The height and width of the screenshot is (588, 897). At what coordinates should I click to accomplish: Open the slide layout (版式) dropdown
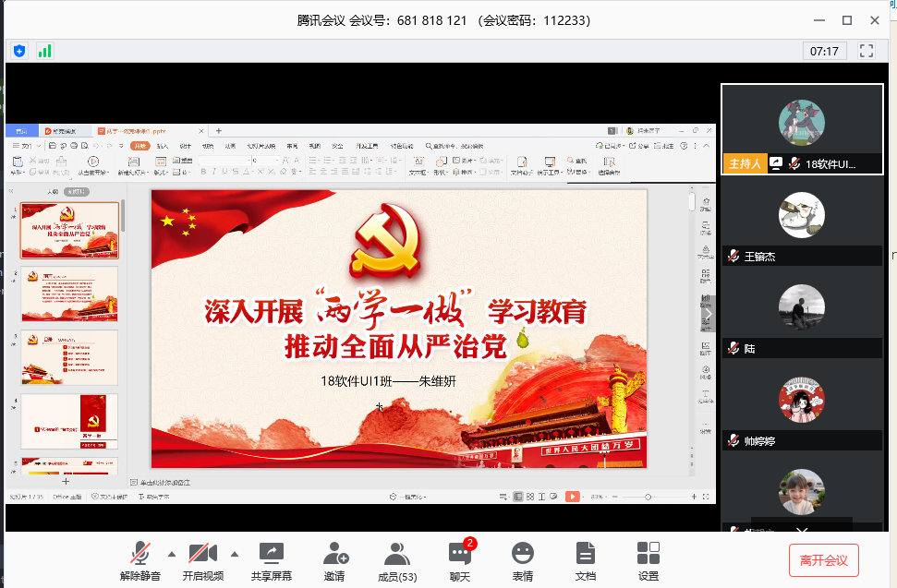160,165
